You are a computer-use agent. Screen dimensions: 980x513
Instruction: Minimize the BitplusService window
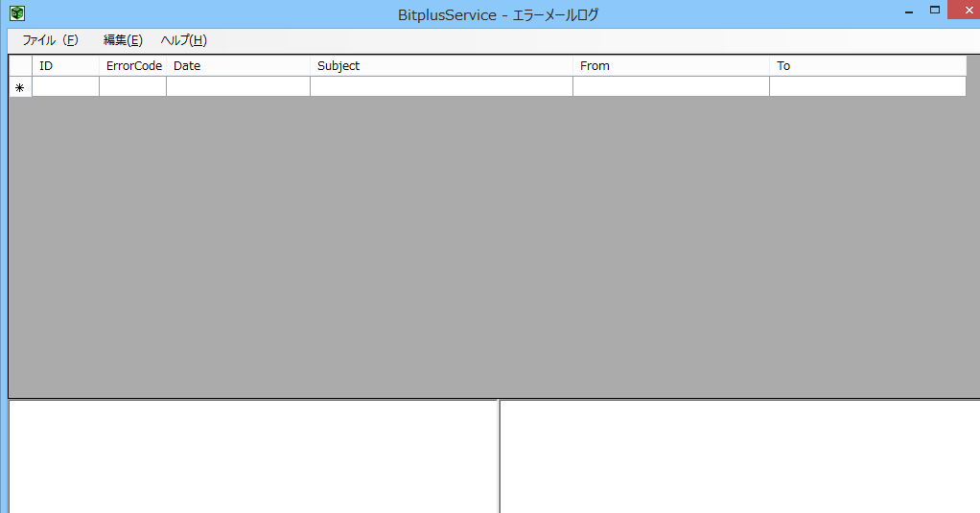coord(909,11)
